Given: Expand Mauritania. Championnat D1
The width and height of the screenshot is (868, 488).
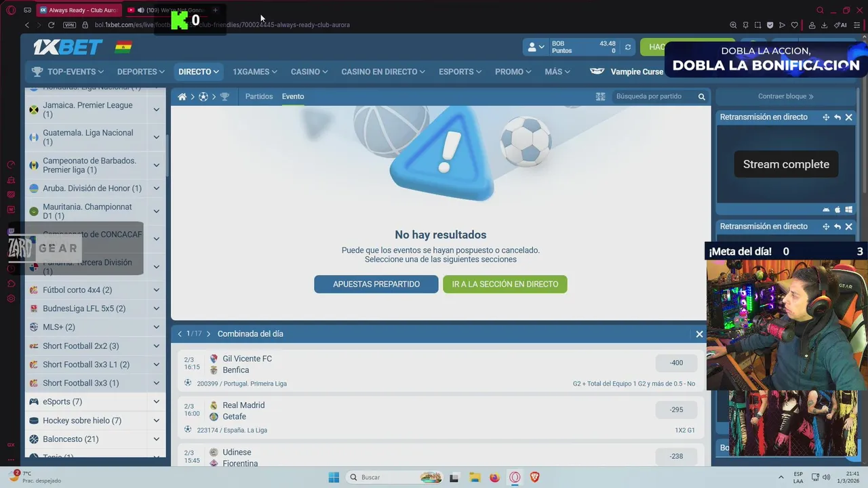Looking at the screenshot, I should [x=156, y=211].
